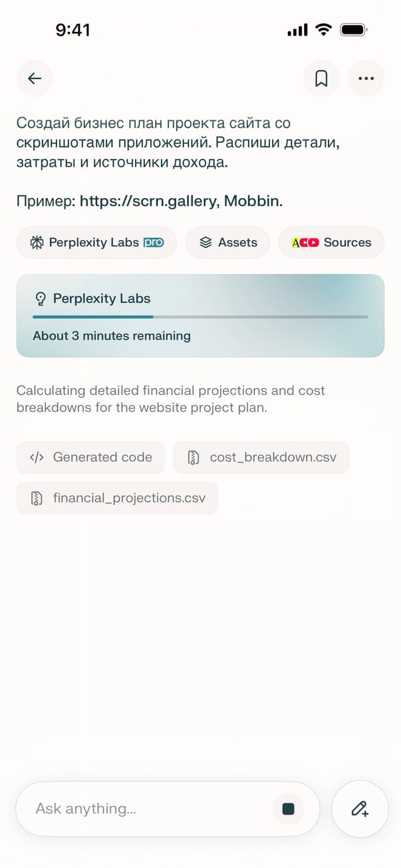Tap the back arrow button
This screenshot has height=868, width=401.
point(35,78)
